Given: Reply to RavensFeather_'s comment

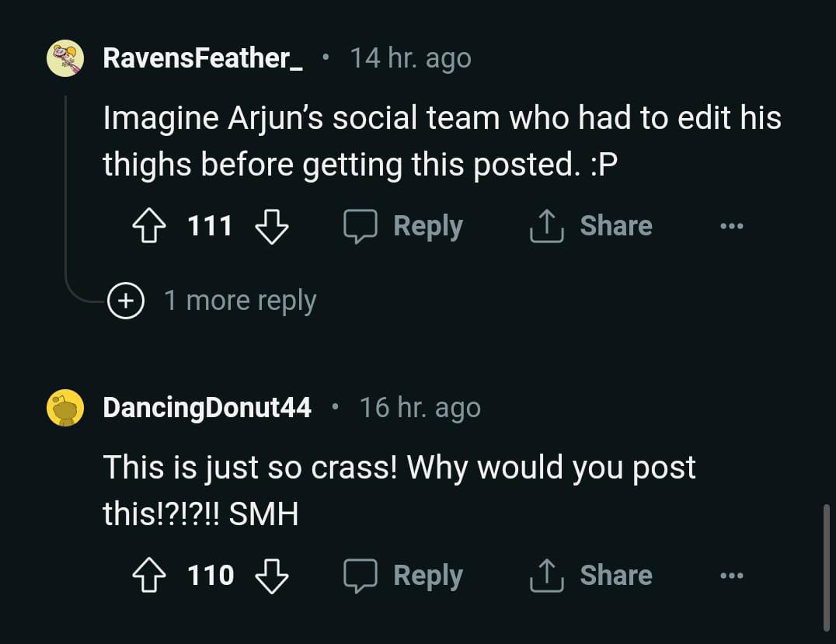Looking at the screenshot, I should (404, 226).
